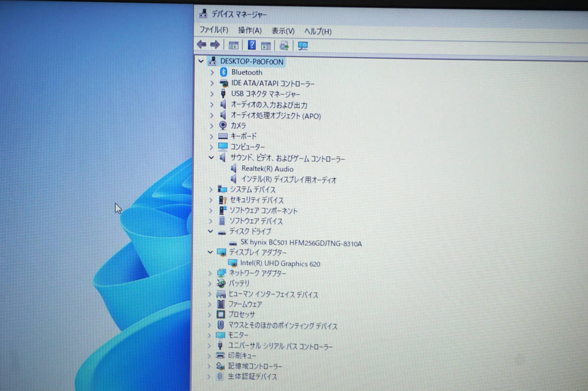Select ソフトウェア デバイス row

(256, 221)
